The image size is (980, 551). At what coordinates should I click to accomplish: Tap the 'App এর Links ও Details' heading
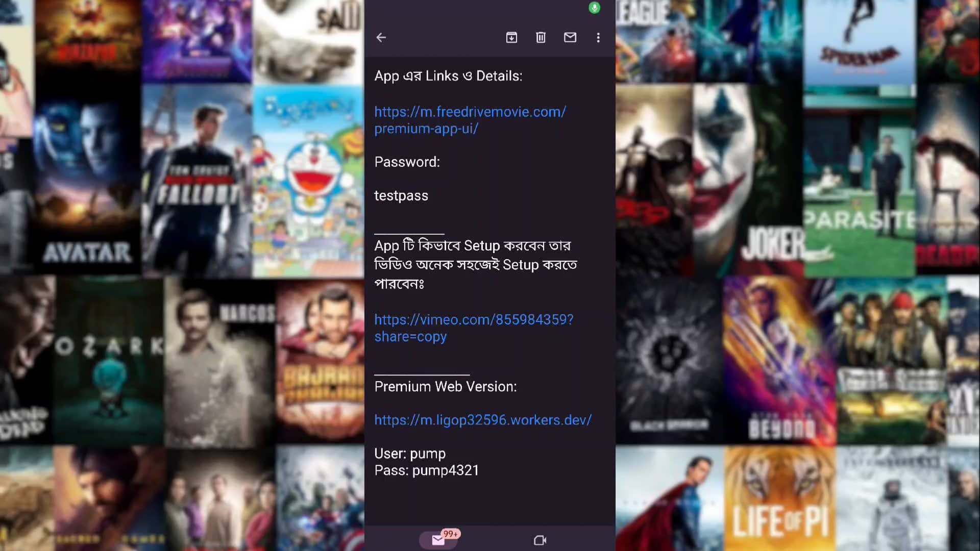(448, 76)
